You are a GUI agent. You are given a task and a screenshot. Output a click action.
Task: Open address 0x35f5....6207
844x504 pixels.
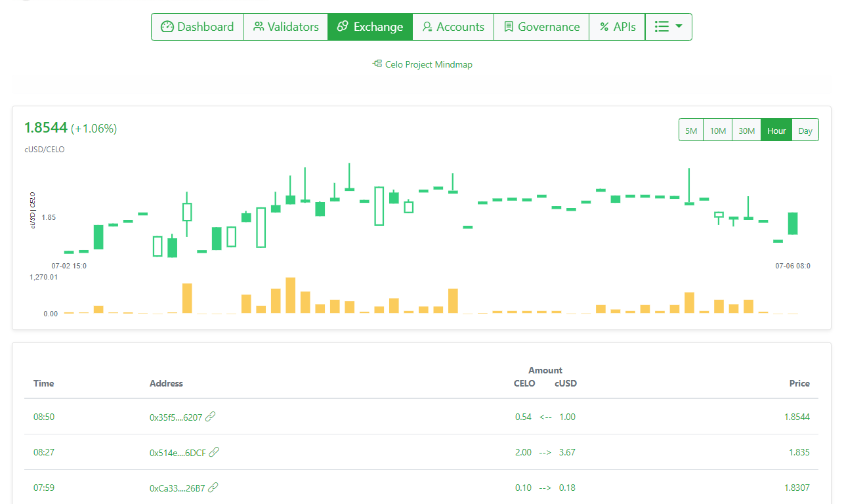coord(176,417)
